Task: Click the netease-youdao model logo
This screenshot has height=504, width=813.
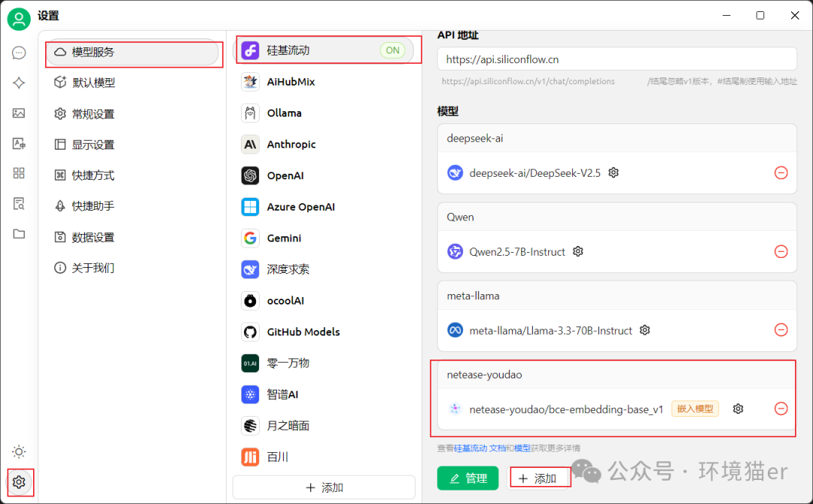Action: point(455,408)
